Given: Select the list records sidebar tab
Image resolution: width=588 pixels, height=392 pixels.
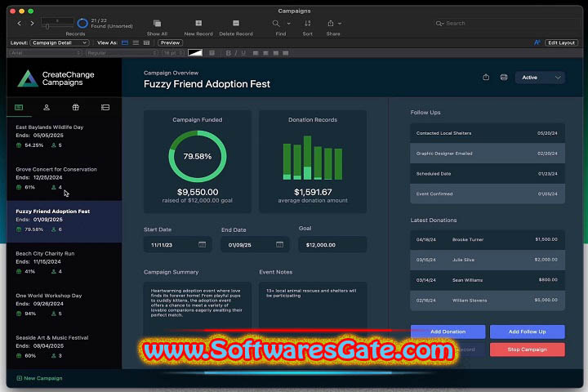Looking at the screenshot, I should (105, 108).
